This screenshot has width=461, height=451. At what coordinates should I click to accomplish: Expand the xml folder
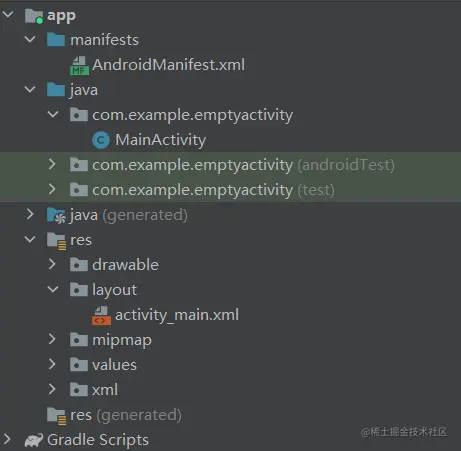[52, 389]
